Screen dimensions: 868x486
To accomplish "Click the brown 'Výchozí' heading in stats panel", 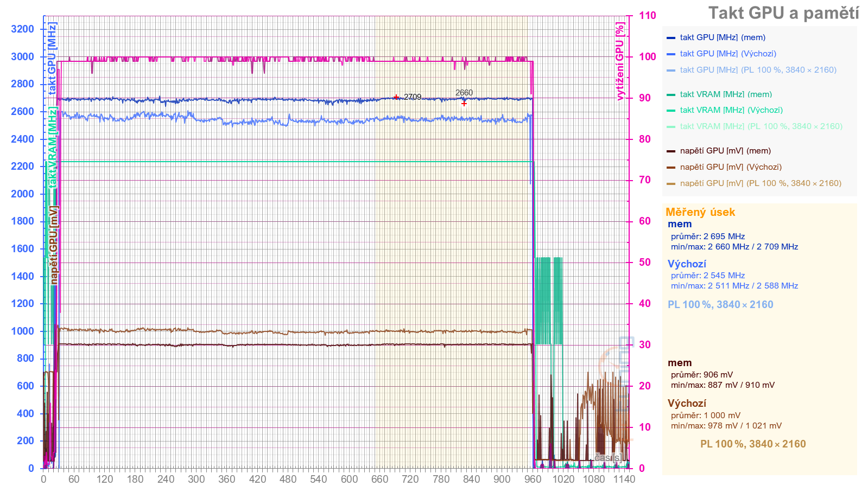I will coord(687,404).
